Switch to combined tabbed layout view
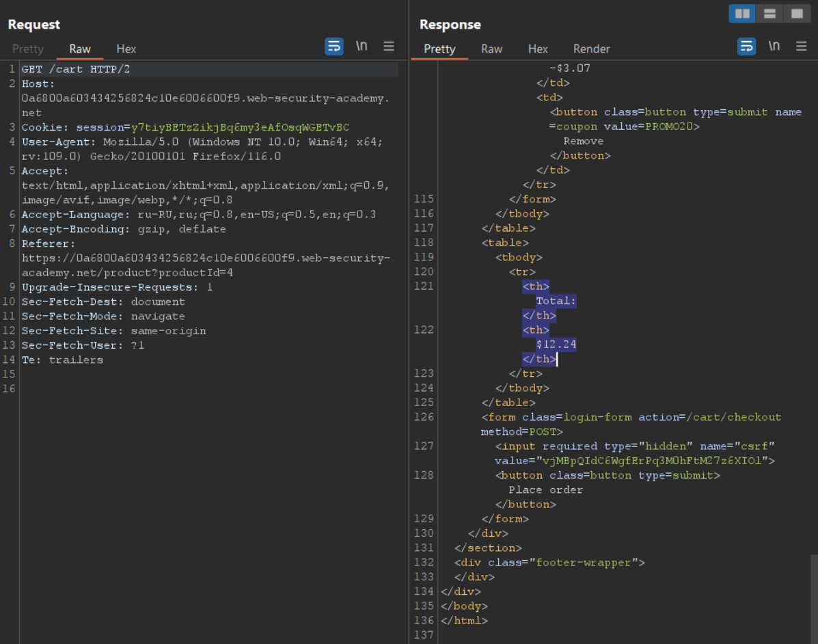Viewport: 818px width, 644px height. [x=797, y=14]
